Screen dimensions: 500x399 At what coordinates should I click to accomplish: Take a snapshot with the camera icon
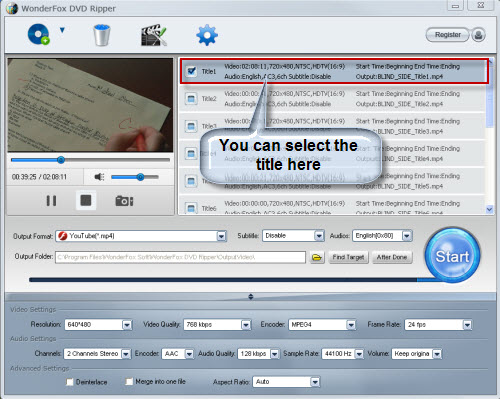tap(124, 201)
